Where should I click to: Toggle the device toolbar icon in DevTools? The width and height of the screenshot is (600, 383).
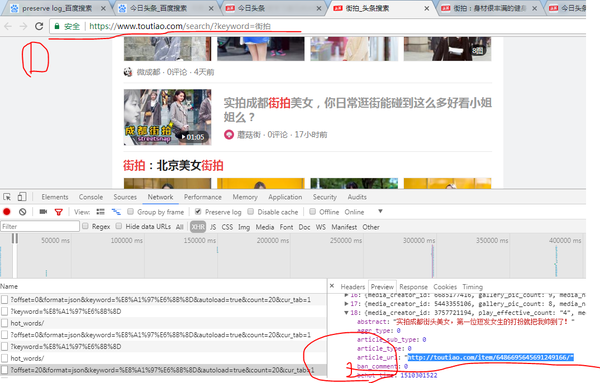pos(22,197)
